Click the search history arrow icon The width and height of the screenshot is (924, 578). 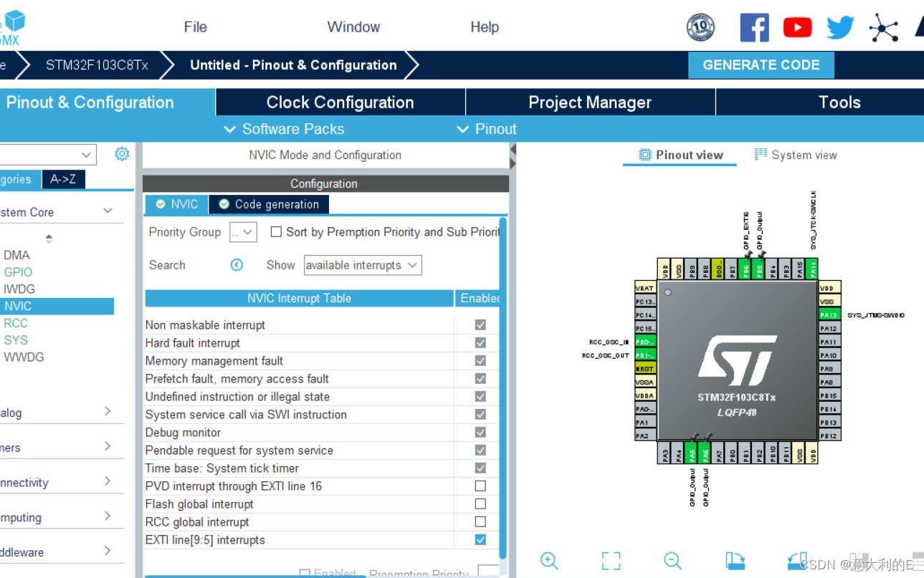tap(237, 265)
